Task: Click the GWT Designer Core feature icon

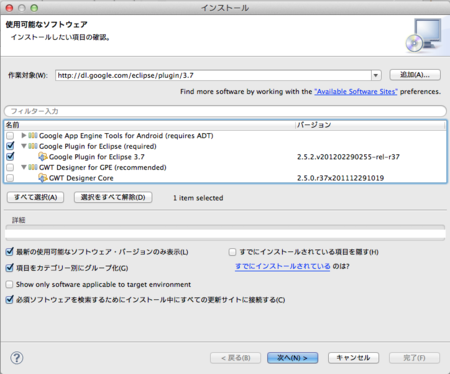Action: point(43,178)
